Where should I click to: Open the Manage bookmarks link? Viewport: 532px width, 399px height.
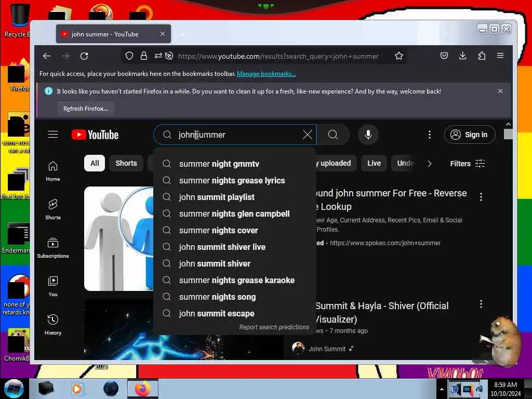pos(267,74)
